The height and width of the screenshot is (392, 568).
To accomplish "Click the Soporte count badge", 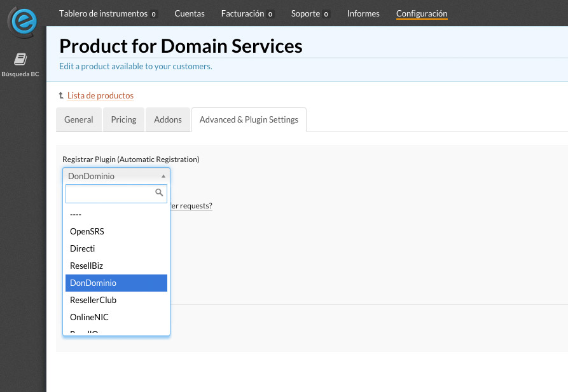I will pyautogui.click(x=326, y=14).
